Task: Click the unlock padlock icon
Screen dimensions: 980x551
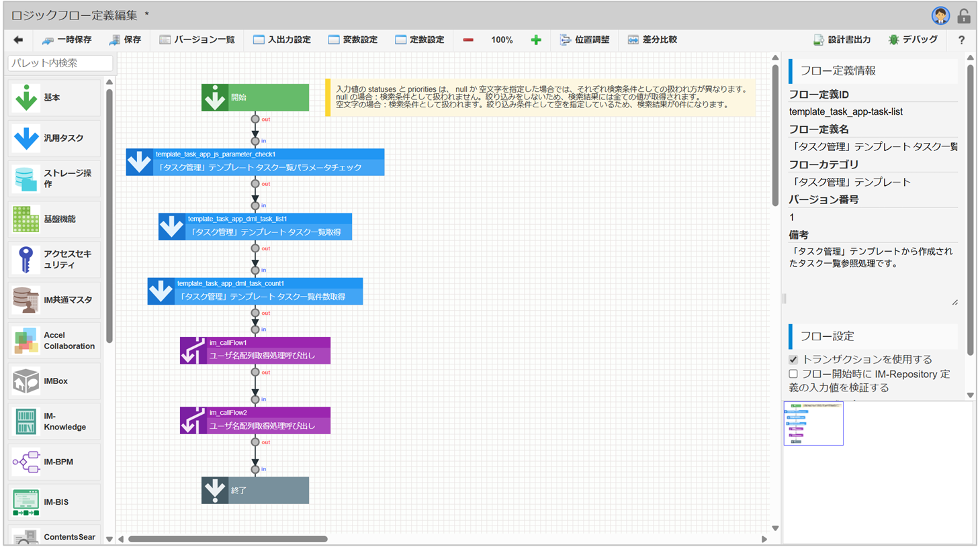Action: coord(964,15)
